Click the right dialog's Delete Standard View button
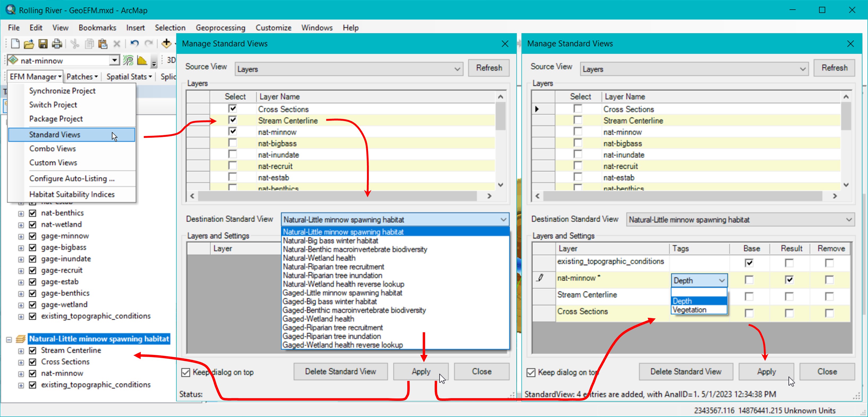Screen dimensions: 868x417 pyautogui.click(x=686, y=372)
